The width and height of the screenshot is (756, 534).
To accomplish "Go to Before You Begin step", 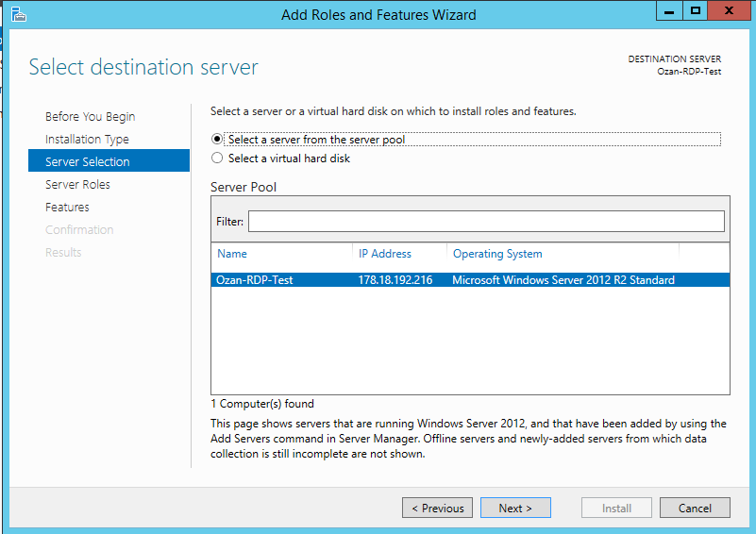I will [90, 117].
